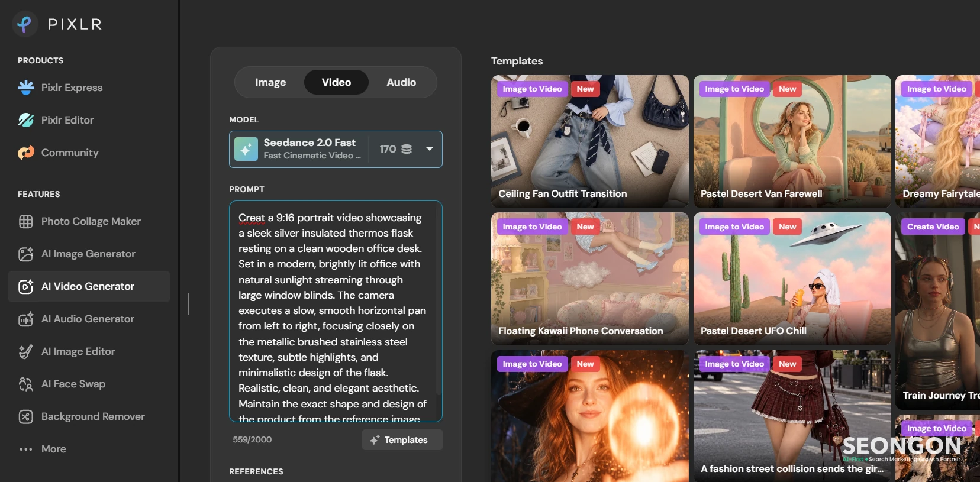The image size is (980, 482).
Task: Open the Pixlr Editor icon
Action: pos(26,120)
